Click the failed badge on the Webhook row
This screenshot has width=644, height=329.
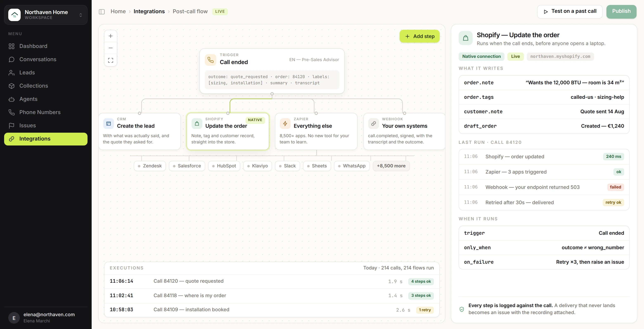click(615, 187)
